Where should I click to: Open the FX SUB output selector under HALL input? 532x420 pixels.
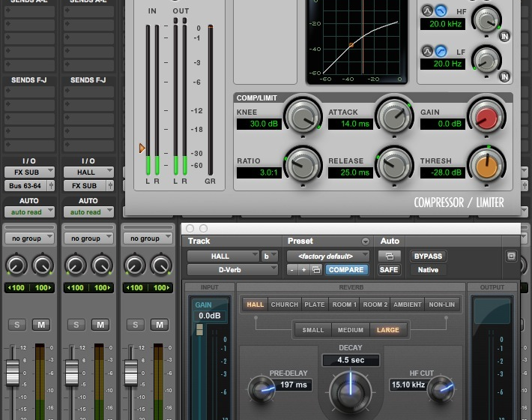tap(85, 186)
